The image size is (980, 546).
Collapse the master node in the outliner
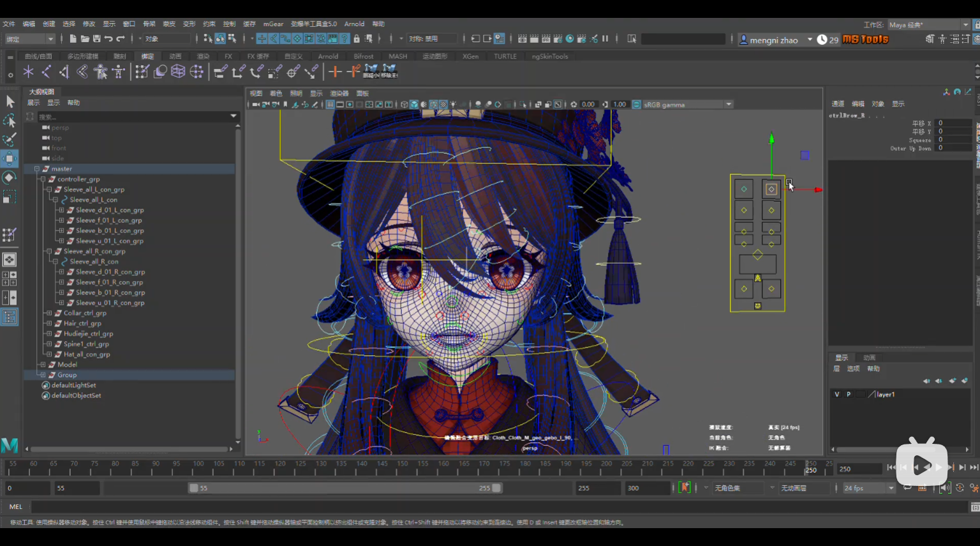coord(36,169)
